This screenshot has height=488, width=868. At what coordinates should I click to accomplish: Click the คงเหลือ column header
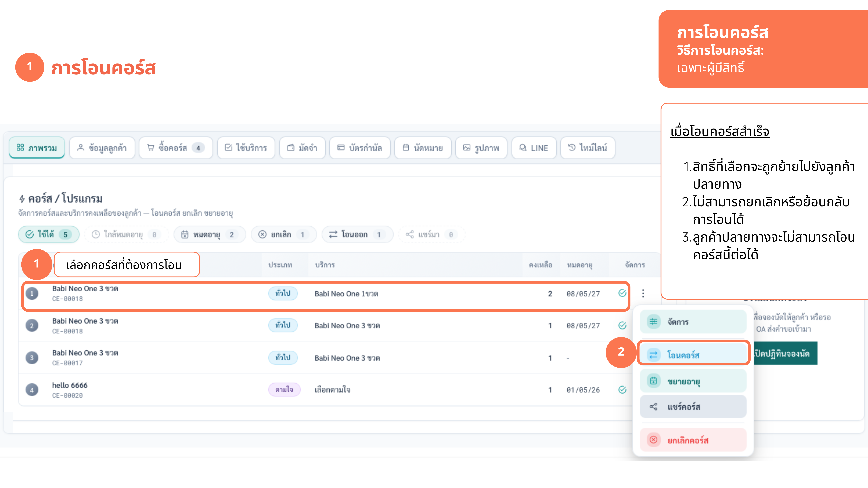[540, 265]
